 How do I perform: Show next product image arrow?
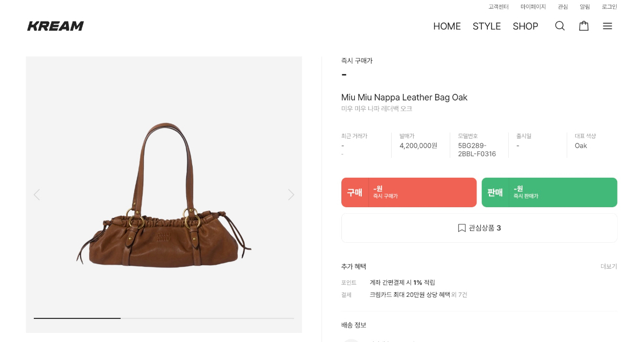coord(291,194)
